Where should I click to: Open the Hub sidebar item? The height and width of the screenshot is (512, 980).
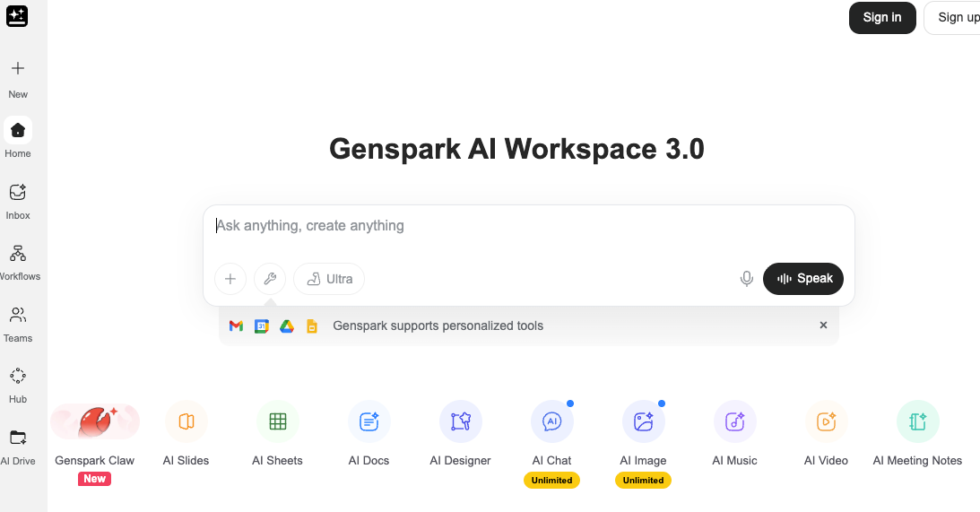18,386
